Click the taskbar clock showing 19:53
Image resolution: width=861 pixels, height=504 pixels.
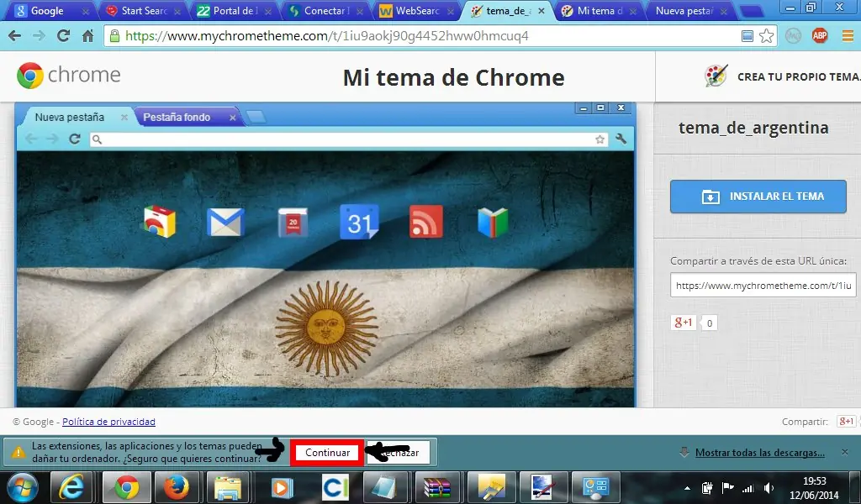[814, 487]
